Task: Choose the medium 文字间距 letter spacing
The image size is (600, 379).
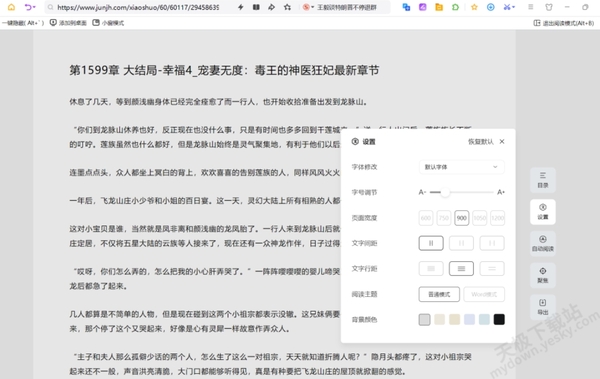Action: 461,243
